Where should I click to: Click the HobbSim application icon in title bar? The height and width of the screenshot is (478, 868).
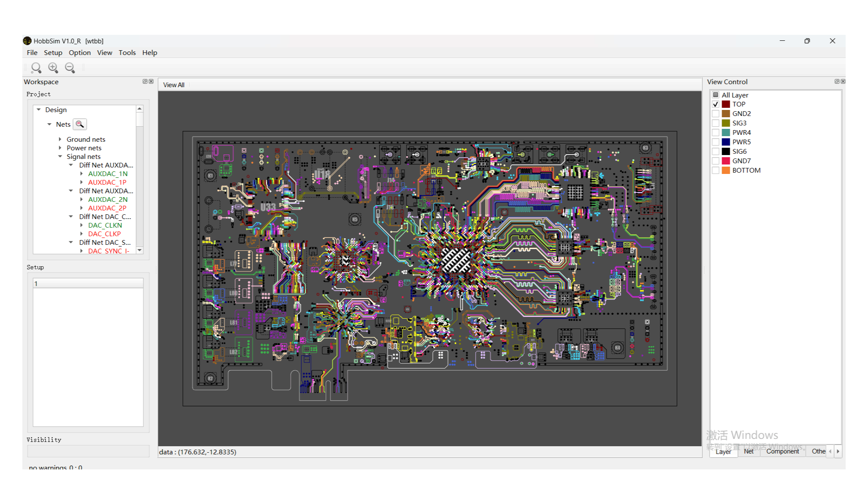pyautogui.click(x=27, y=41)
